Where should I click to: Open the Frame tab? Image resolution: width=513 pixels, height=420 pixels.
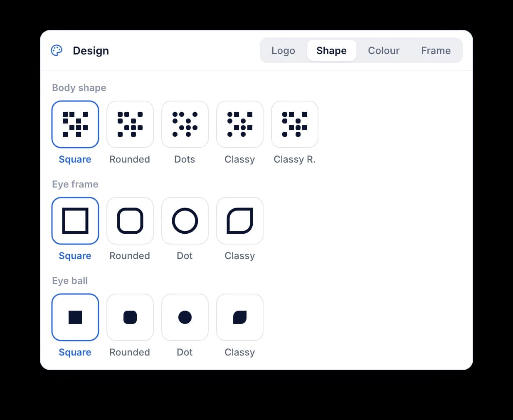(436, 50)
